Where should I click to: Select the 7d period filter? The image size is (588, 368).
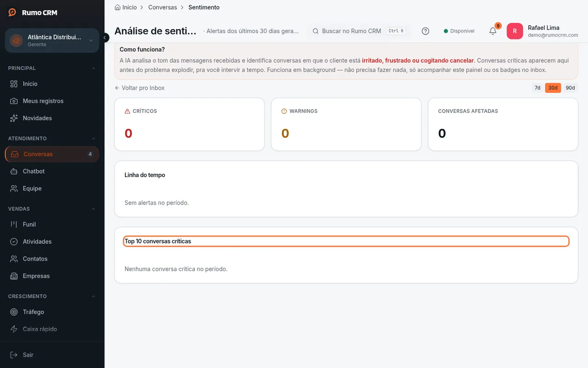point(537,88)
